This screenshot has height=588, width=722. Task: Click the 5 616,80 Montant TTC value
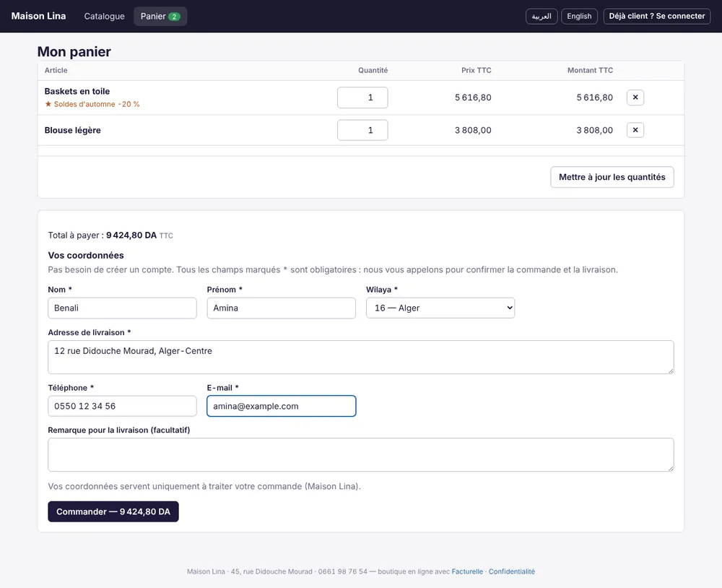point(594,98)
